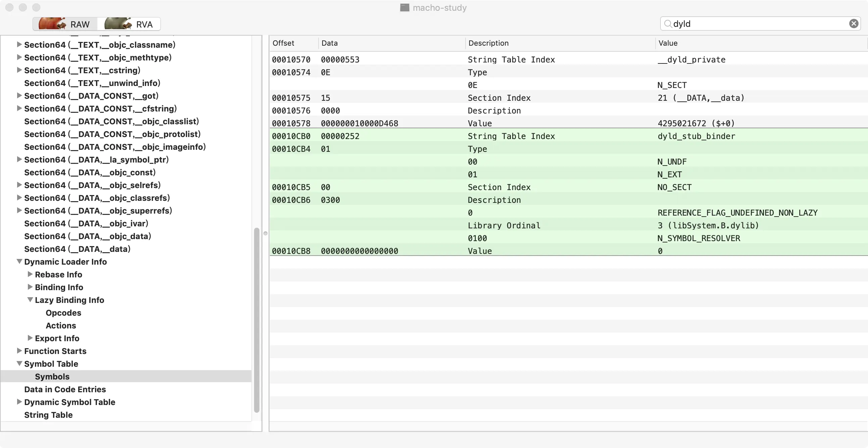Select Opcodes under Lazy Binding Info
The width and height of the screenshot is (868, 448).
click(63, 312)
